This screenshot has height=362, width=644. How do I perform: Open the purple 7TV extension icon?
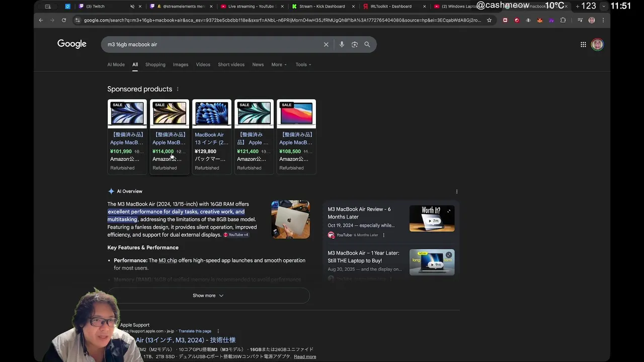551,20
